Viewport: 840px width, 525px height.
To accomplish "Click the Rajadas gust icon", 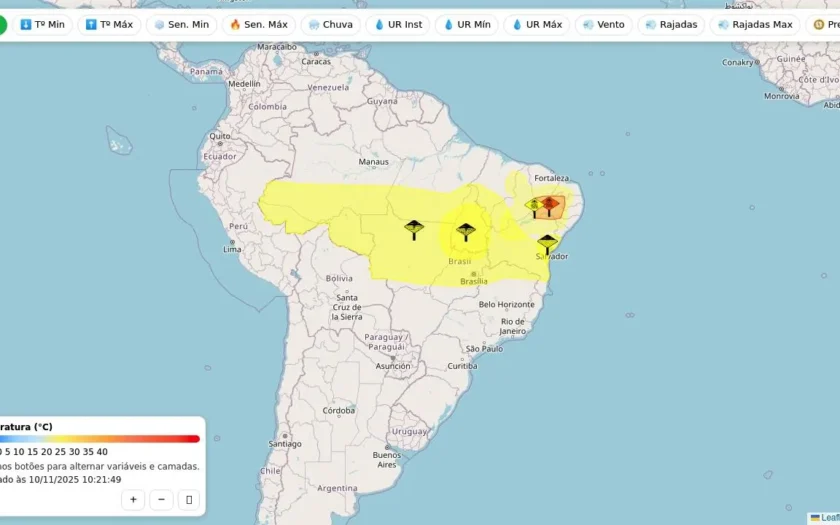I will (x=651, y=25).
